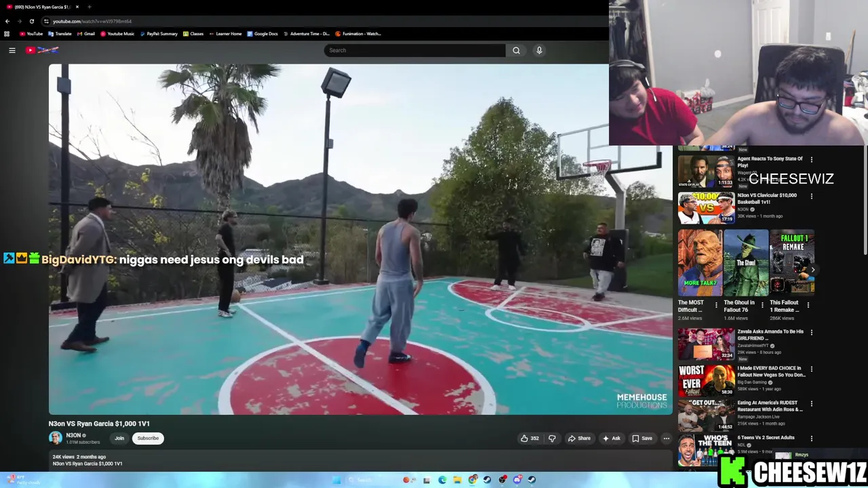
Task: Close the N3on VS Ryan Garcia tab
Action: click(77, 7)
